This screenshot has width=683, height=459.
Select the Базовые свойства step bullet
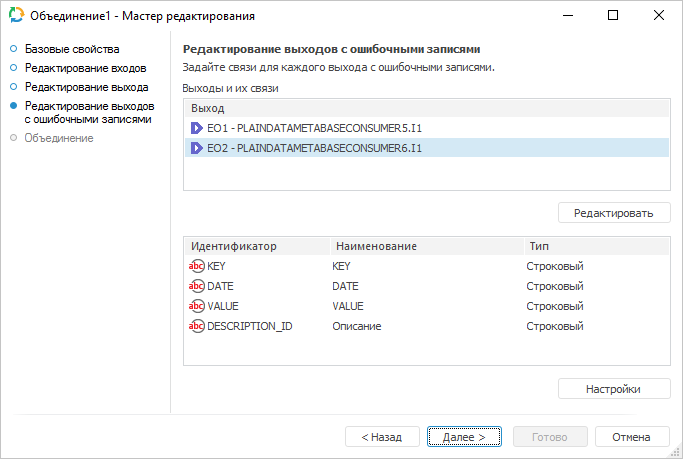(14, 49)
